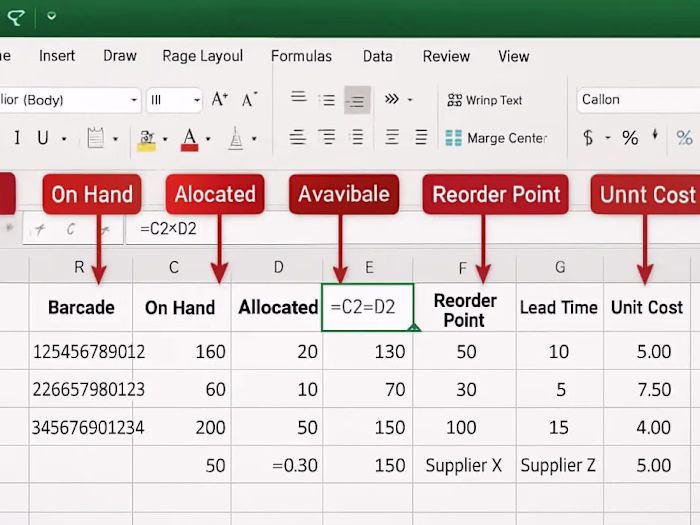The image size is (700, 525).
Task: Select column header F
Action: (x=462, y=268)
